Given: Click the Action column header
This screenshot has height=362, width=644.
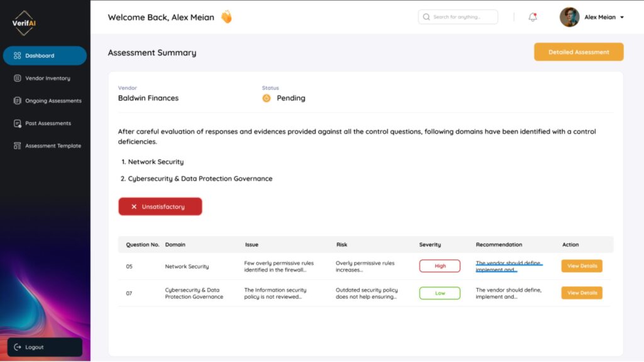Looking at the screenshot, I should [x=570, y=244].
